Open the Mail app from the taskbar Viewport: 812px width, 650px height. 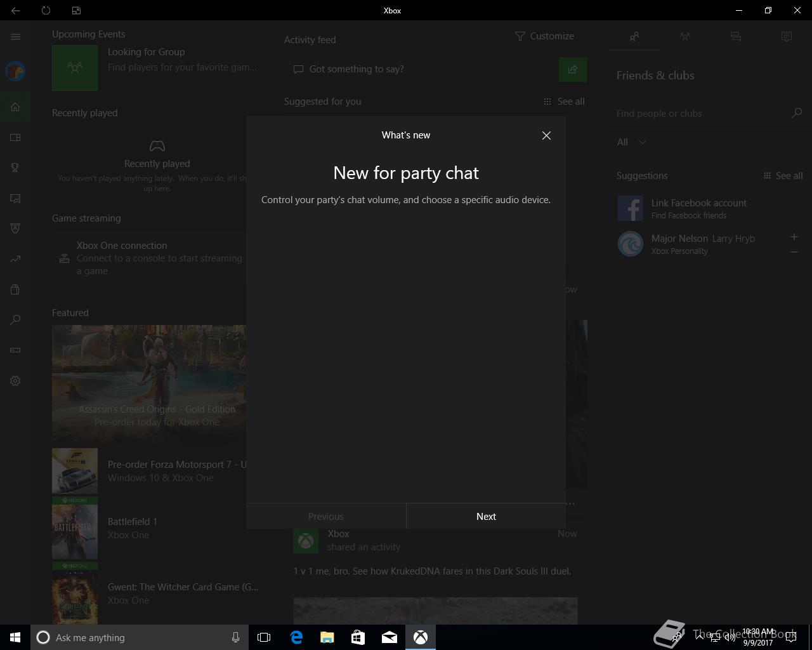coord(390,637)
